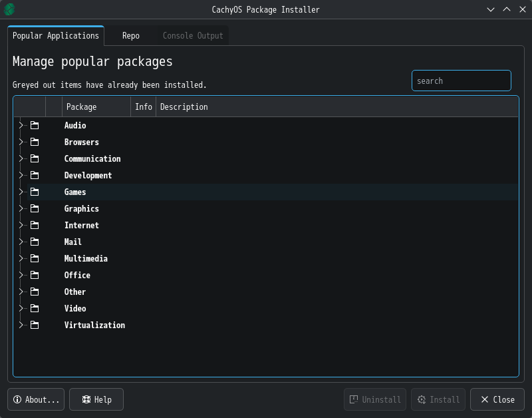
Task: Expand the Games category
Action: click(21, 192)
